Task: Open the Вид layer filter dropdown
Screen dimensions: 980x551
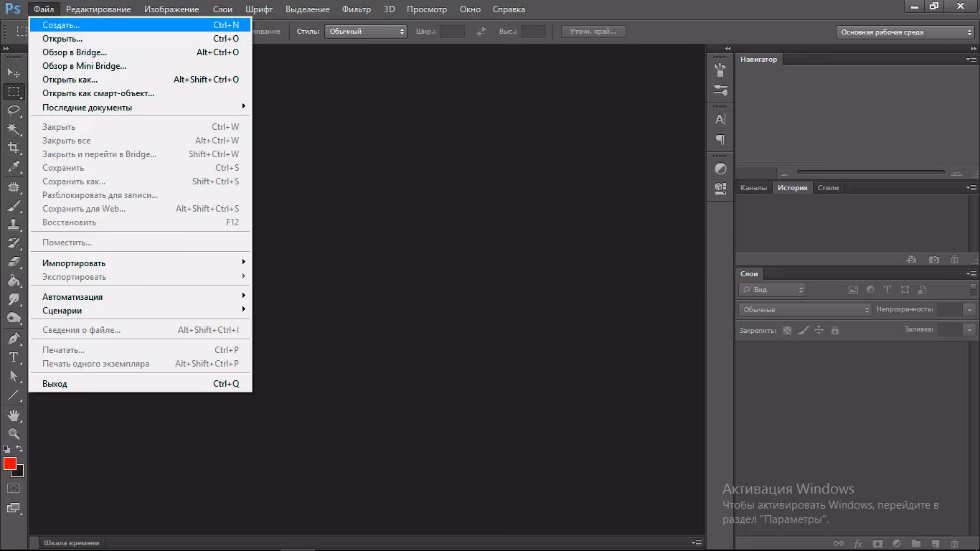Action: point(772,290)
